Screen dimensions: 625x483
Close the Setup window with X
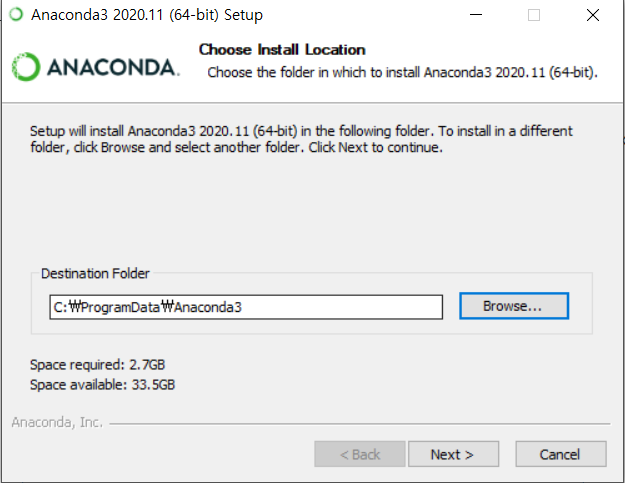tap(593, 15)
